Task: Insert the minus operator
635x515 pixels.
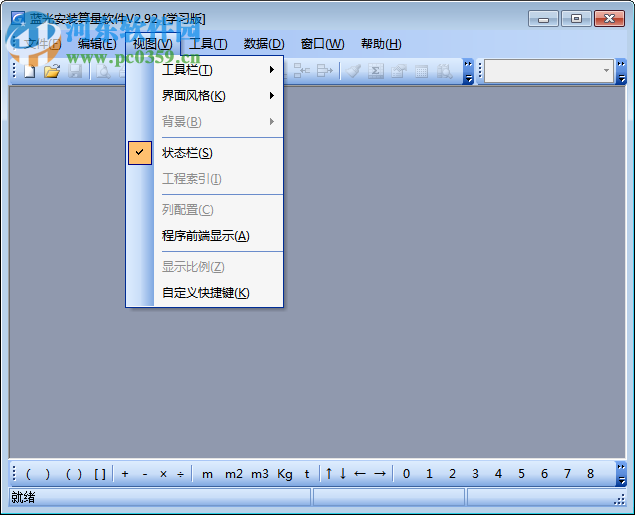Action: [145, 474]
